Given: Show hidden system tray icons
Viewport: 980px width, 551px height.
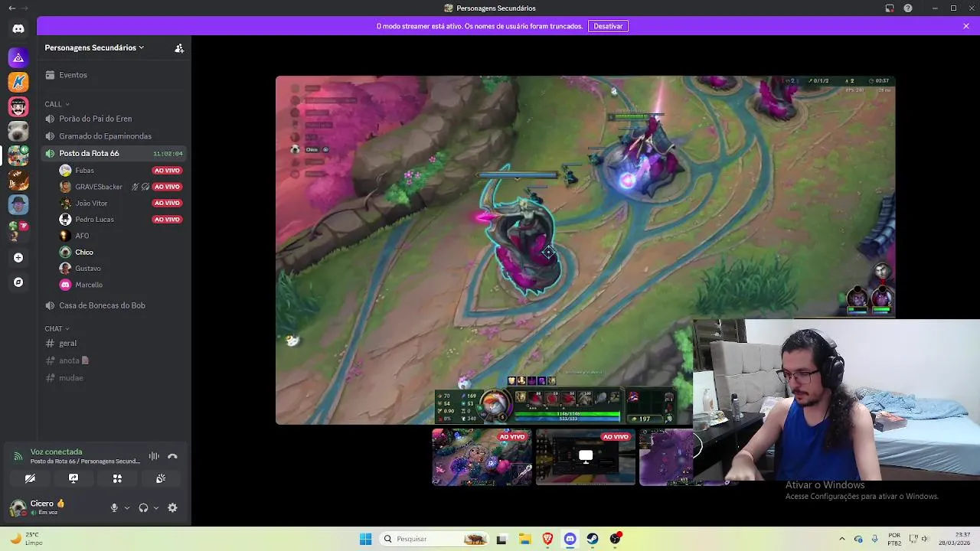Looking at the screenshot, I should click(x=842, y=539).
